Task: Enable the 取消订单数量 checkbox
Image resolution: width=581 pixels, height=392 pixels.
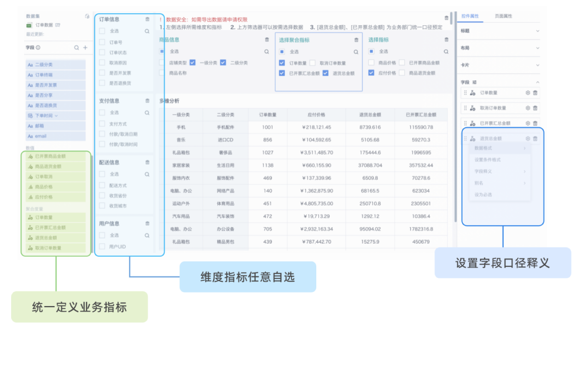Action: pyautogui.click(x=313, y=63)
